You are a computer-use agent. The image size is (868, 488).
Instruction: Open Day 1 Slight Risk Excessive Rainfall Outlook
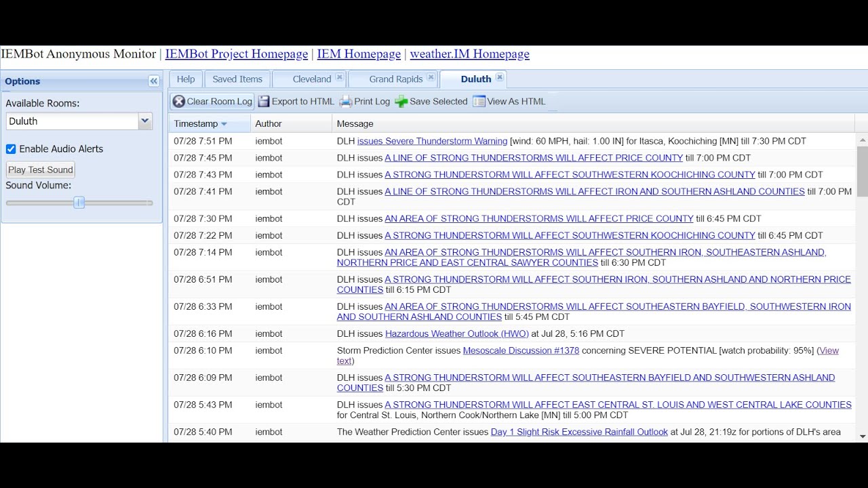(579, 432)
